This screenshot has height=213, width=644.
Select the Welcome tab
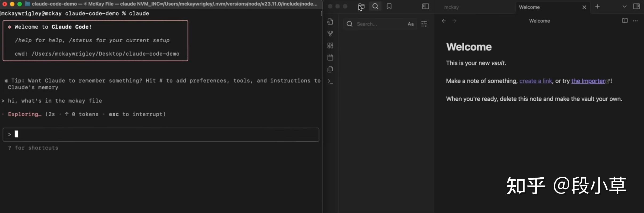click(553, 7)
